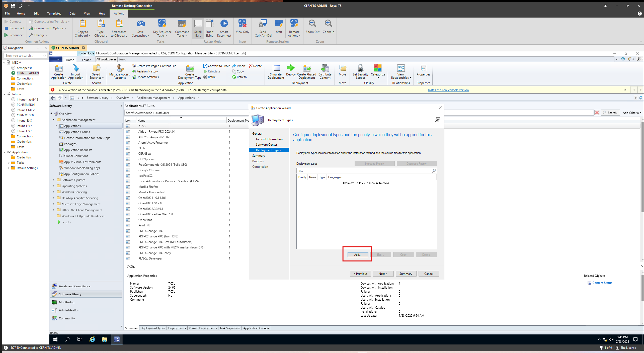The height and width of the screenshot is (353, 644).
Task: Open the Add Criteria dropdown
Action: (632, 113)
